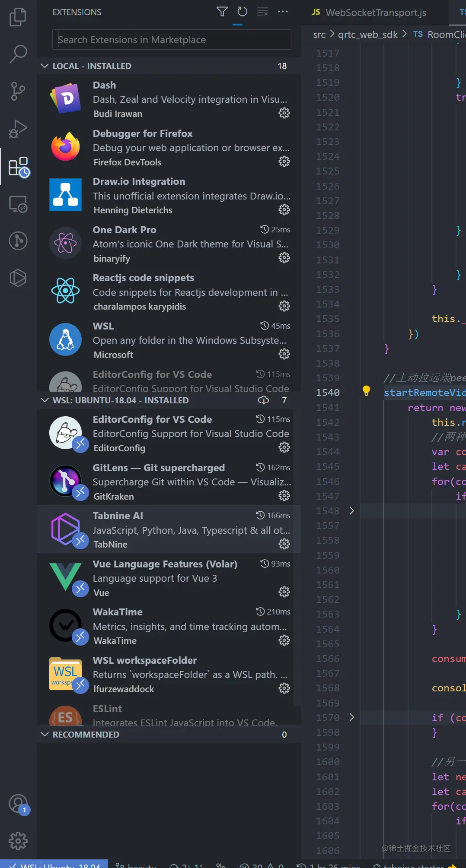Select 'src' in the breadcrumb
Viewport: 466px width, 868px height.
[x=319, y=35]
